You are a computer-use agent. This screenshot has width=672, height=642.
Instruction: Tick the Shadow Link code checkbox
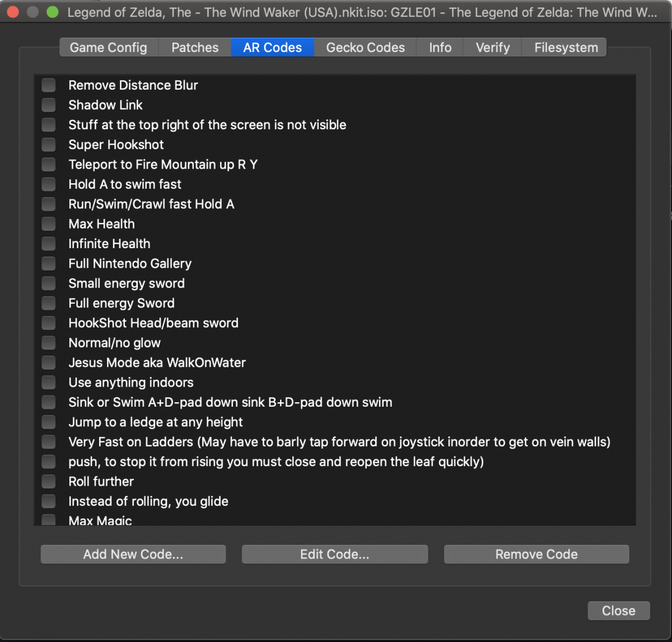point(49,105)
